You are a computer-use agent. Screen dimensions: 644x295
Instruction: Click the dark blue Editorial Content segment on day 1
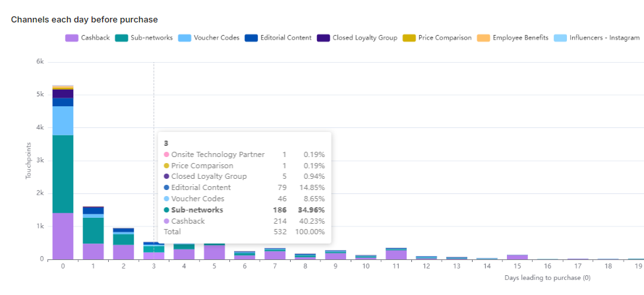[93, 210]
